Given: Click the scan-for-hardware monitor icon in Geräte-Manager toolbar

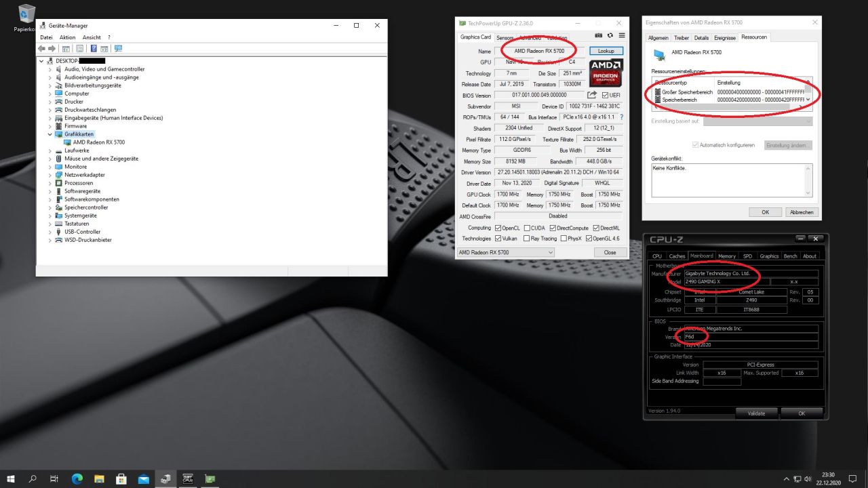Looking at the screenshot, I should 118,49.
